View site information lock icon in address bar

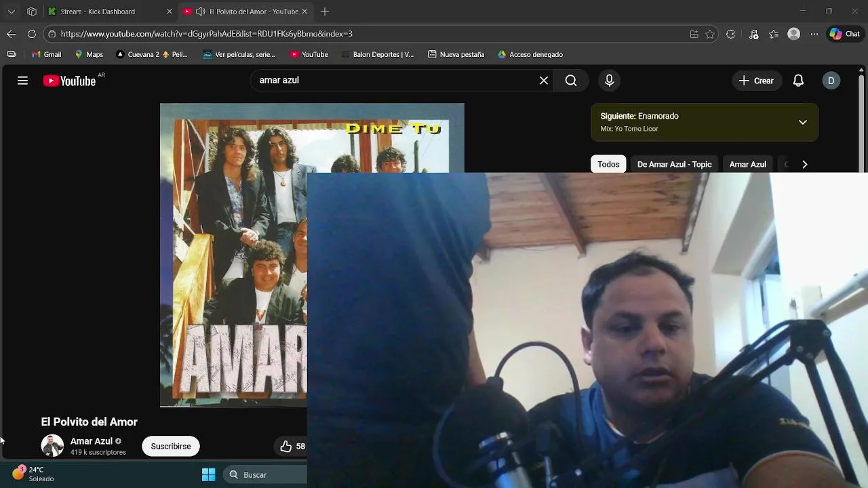point(52,34)
